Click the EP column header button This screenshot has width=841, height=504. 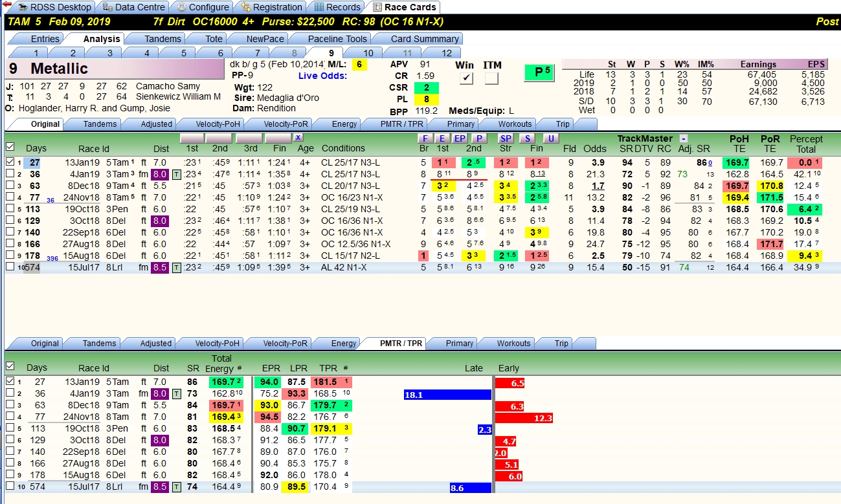[x=460, y=138]
